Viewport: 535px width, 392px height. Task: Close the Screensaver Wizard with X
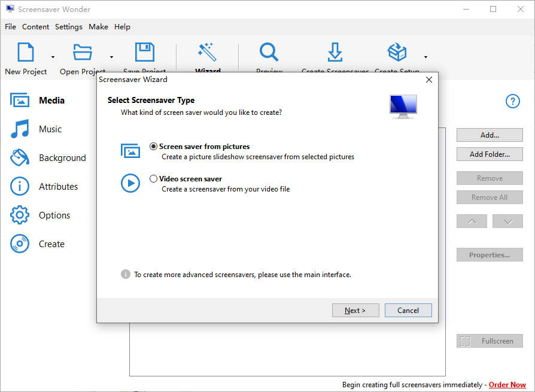tap(428, 80)
